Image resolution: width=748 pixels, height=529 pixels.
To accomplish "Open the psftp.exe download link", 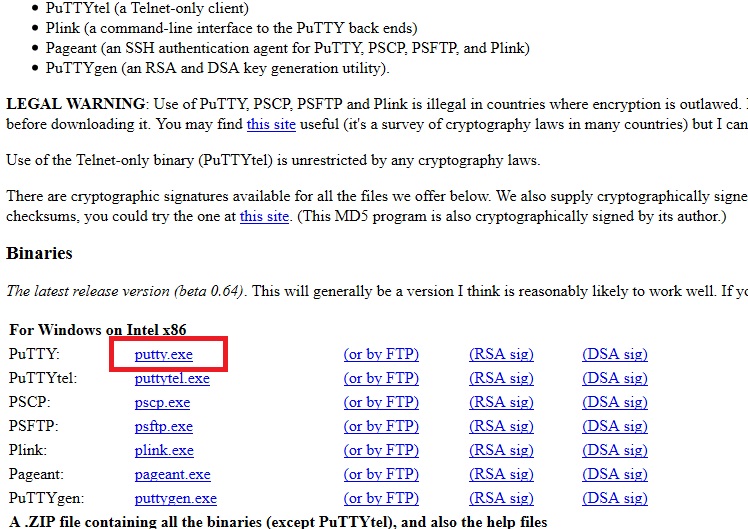I will pyautogui.click(x=164, y=426).
